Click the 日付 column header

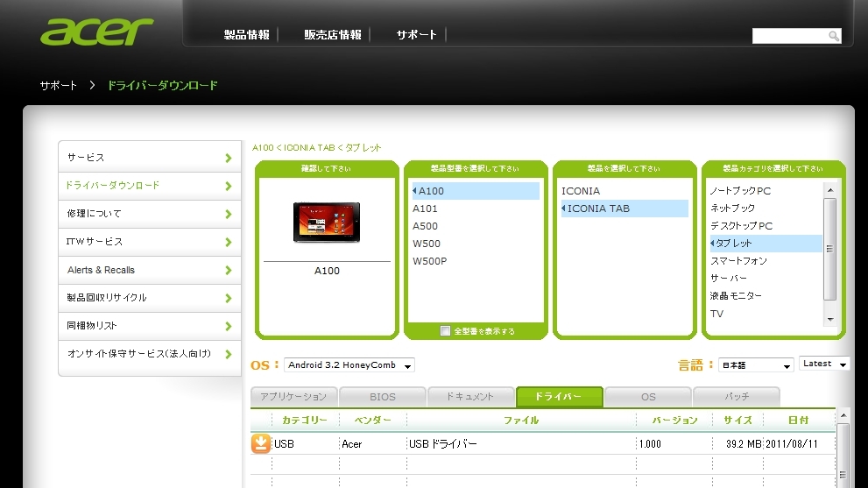point(798,421)
